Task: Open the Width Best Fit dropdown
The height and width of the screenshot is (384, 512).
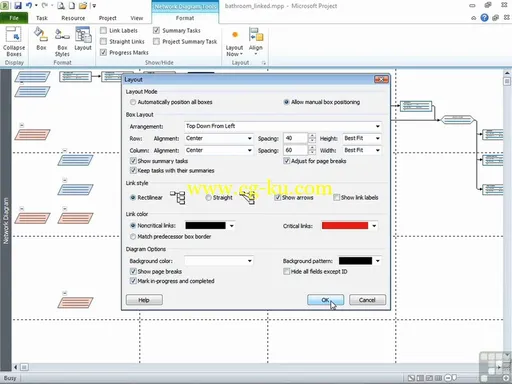Action: tap(362, 150)
